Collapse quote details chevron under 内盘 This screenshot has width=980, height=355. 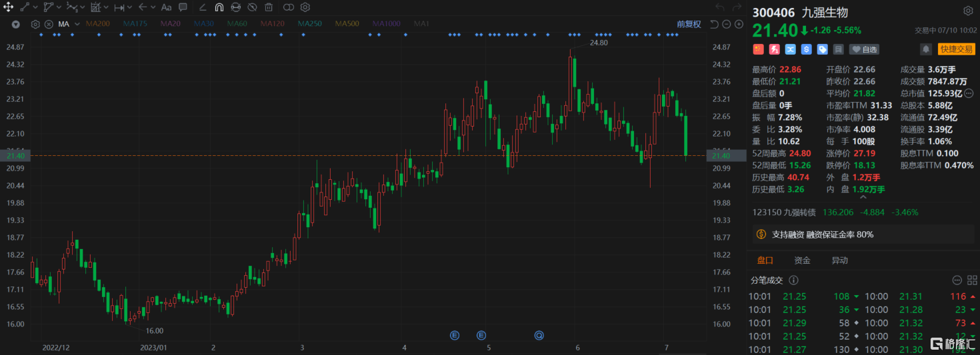(x=863, y=197)
